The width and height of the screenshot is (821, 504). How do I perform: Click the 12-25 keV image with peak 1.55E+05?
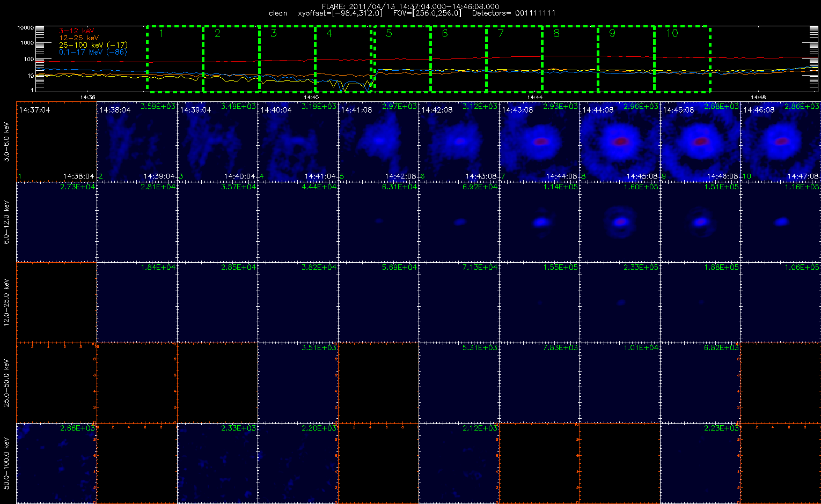tap(539, 302)
